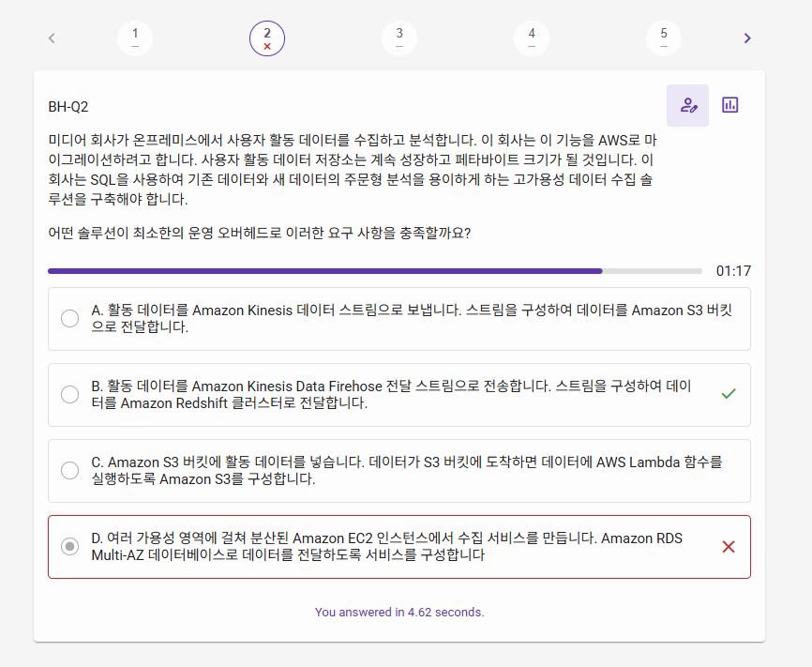812x667 pixels.
Task: Jump to question 1 in navigator
Action: point(135,38)
